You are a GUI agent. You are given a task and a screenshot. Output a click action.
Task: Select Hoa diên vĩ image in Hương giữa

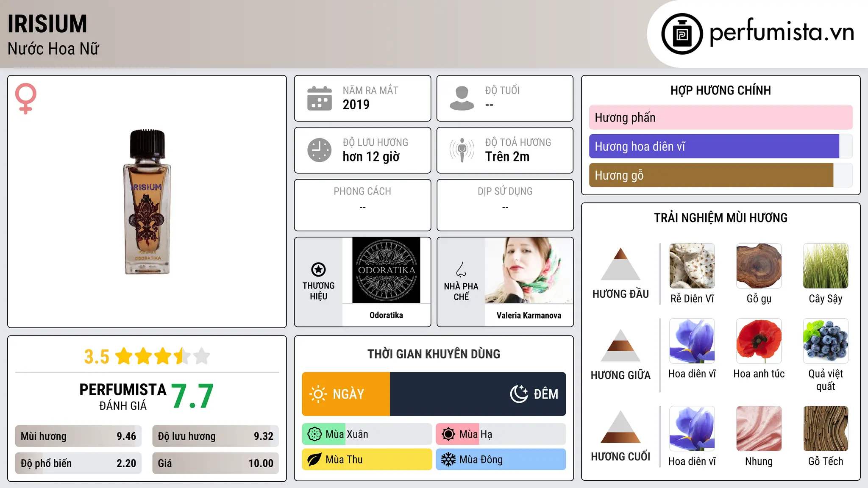pyautogui.click(x=692, y=341)
